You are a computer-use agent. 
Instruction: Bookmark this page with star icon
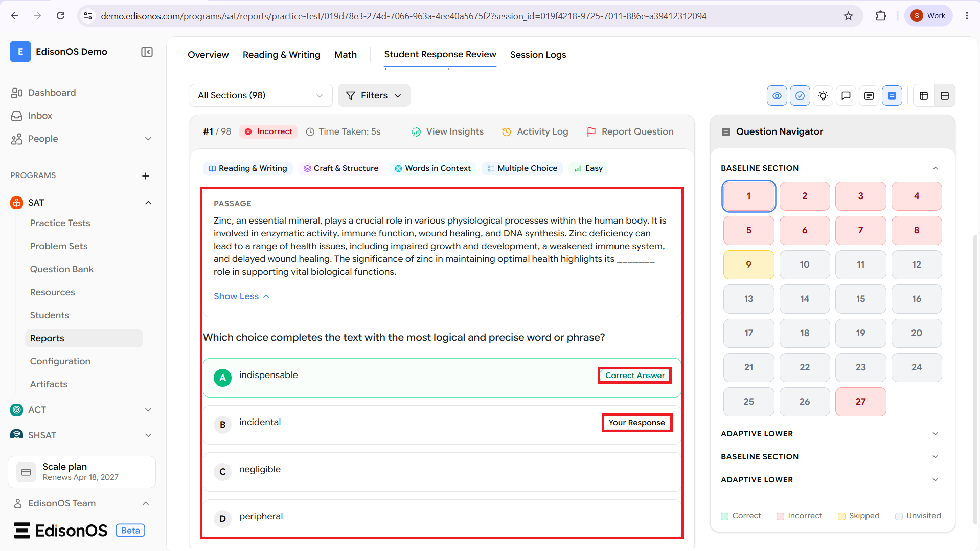848,16
